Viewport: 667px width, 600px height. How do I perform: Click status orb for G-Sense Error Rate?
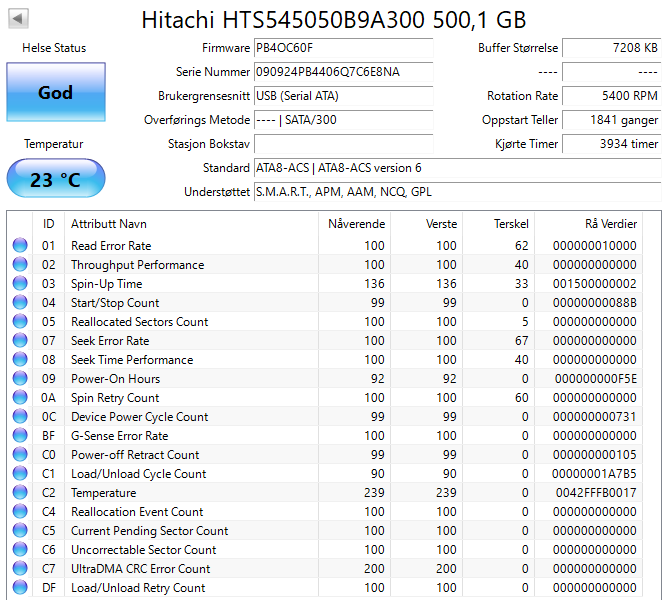pyautogui.click(x=20, y=436)
